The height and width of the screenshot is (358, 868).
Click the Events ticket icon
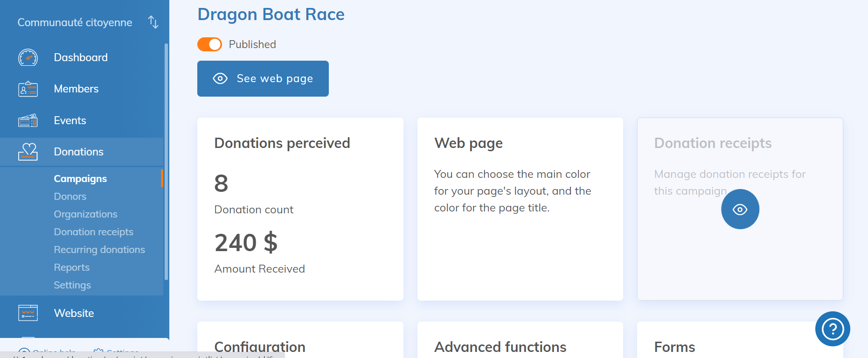coord(28,120)
